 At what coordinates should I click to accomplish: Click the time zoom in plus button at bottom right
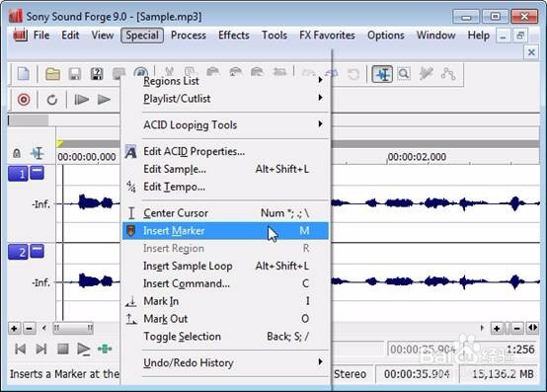[497, 328]
